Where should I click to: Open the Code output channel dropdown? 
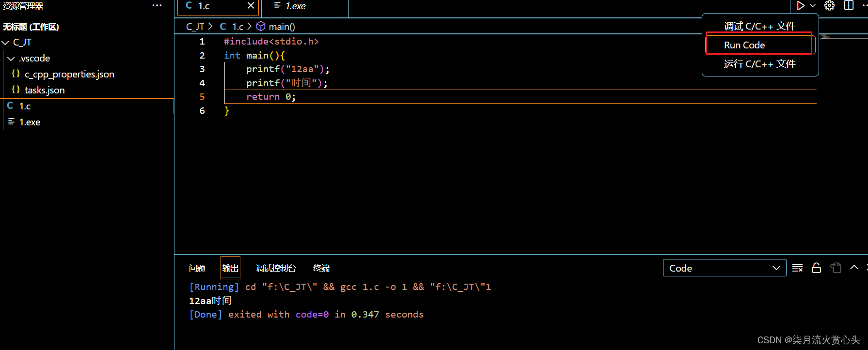[x=725, y=268]
